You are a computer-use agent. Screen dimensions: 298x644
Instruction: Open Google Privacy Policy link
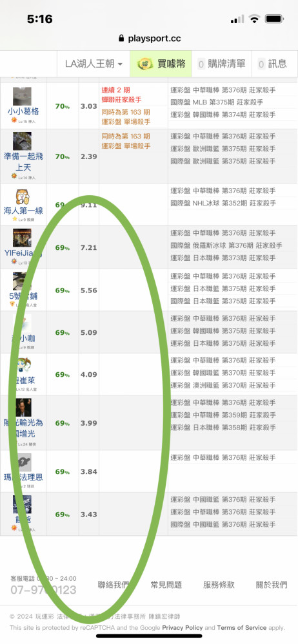pyautogui.click(x=183, y=627)
